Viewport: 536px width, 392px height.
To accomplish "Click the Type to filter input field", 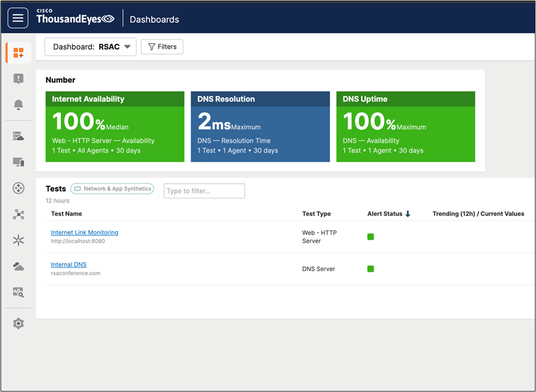I will point(205,191).
